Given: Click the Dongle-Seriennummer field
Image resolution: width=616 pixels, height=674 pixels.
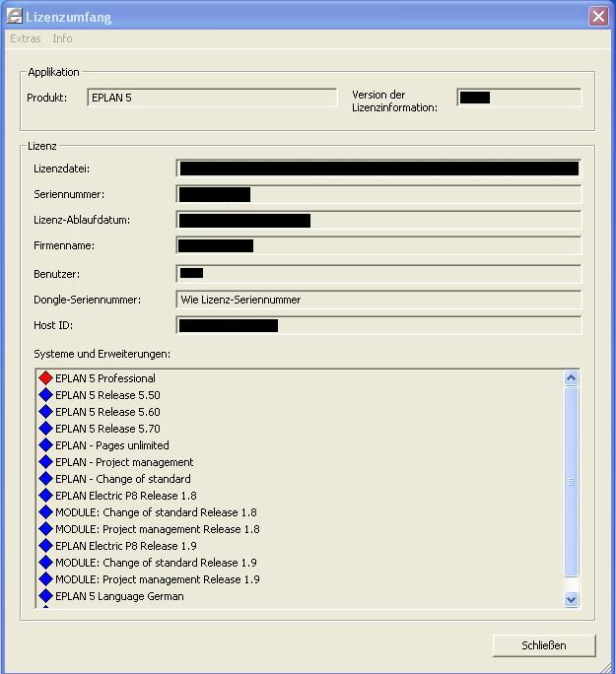Looking at the screenshot, I should click(378, 300).
